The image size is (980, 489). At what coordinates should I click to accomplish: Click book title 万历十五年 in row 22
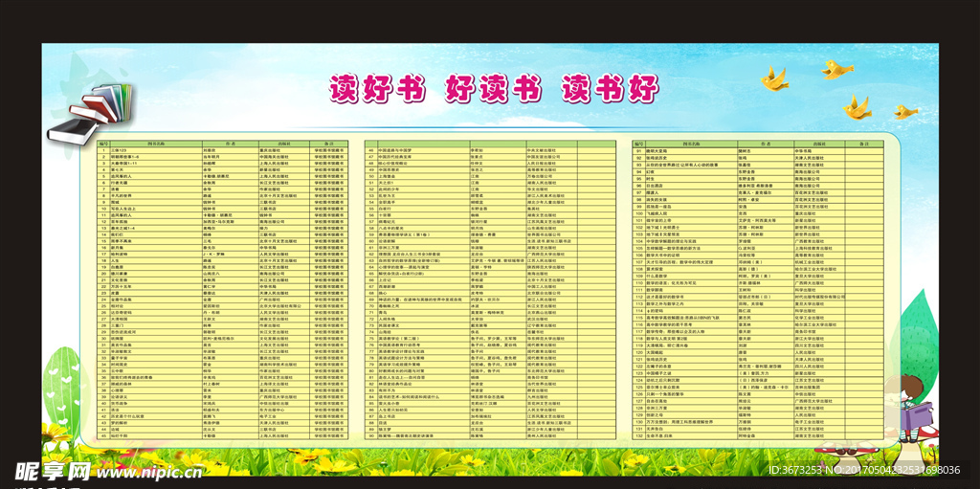click(121, 286)
